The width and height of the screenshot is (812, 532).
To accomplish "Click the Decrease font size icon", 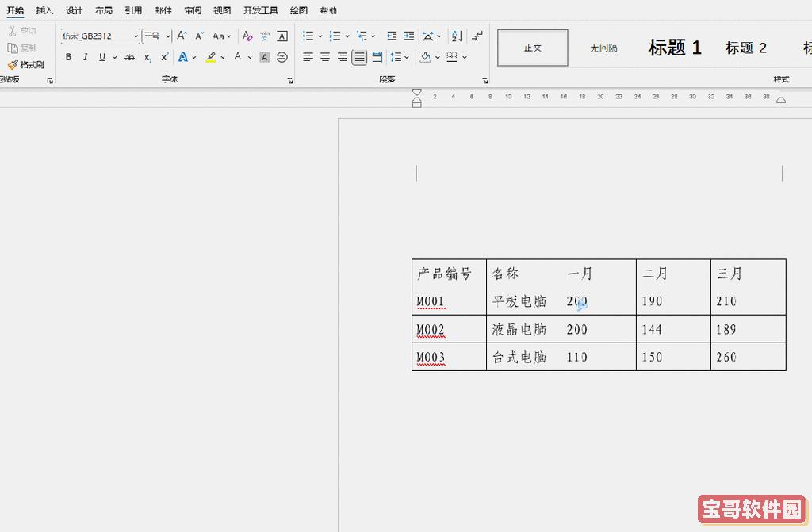I will coord(199,36).
